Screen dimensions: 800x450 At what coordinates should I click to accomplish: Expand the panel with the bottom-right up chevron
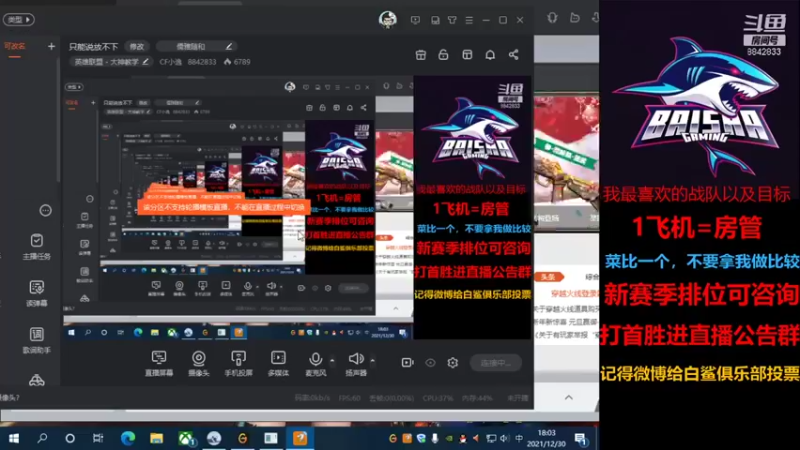569,397
